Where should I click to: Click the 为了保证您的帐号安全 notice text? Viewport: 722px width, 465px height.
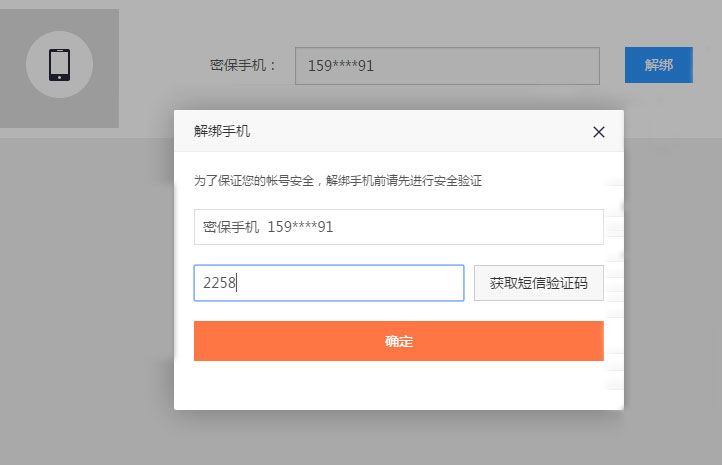pos(338,181)
